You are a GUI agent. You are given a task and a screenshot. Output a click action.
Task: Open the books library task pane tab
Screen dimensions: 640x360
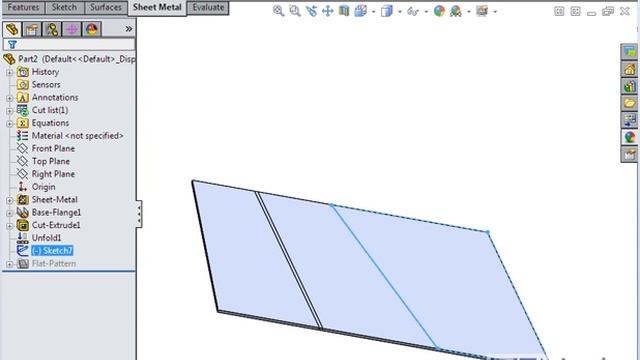click(x=629, y=87)
